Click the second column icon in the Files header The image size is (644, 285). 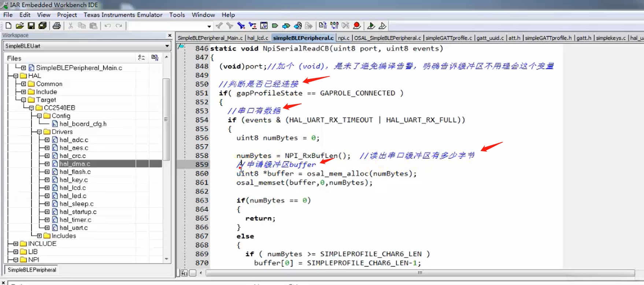pos(155,58)
